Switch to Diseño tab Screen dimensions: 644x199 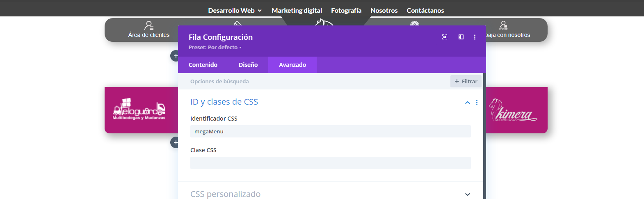coord(248,65)
